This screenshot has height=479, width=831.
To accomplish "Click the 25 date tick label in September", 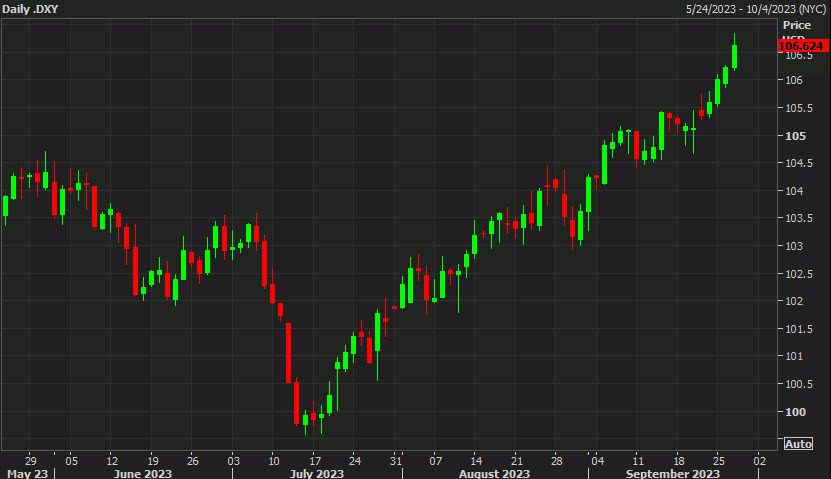I will point(719,460).
